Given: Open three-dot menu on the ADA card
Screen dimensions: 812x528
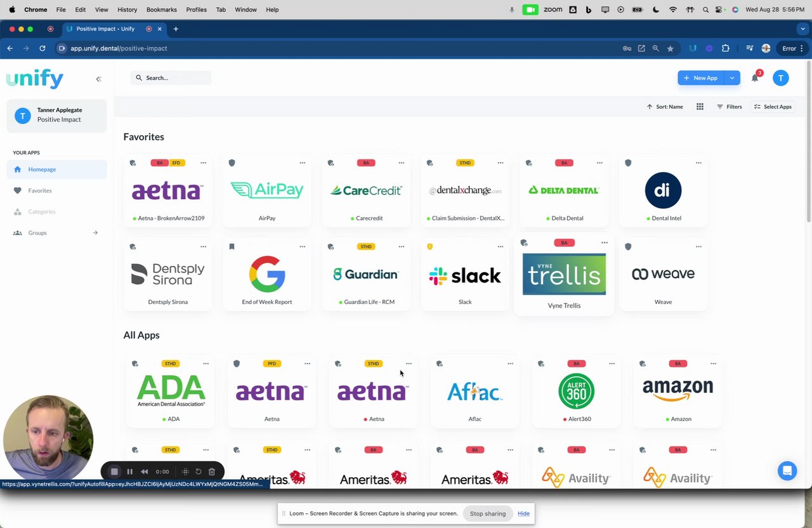Looking at the screenshot, I should tap(206, 364).
